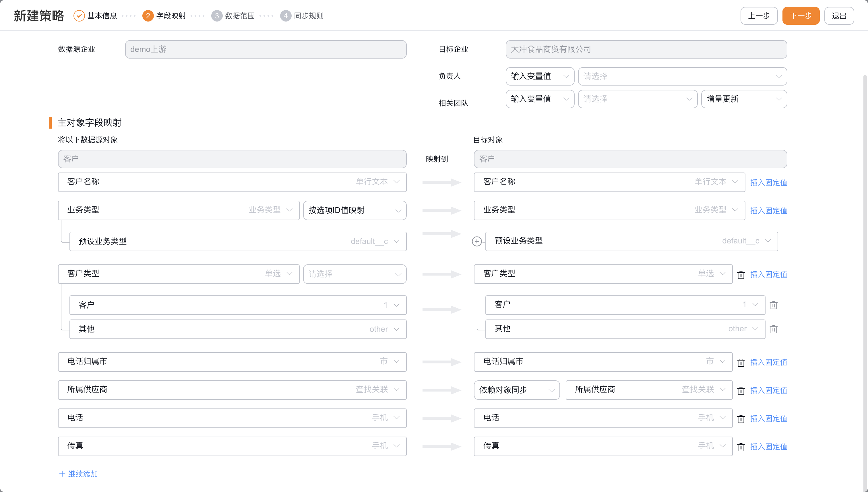Delete the 传真 mapping row
Viewport: 868px width, 492px height.
pos(741,447)
